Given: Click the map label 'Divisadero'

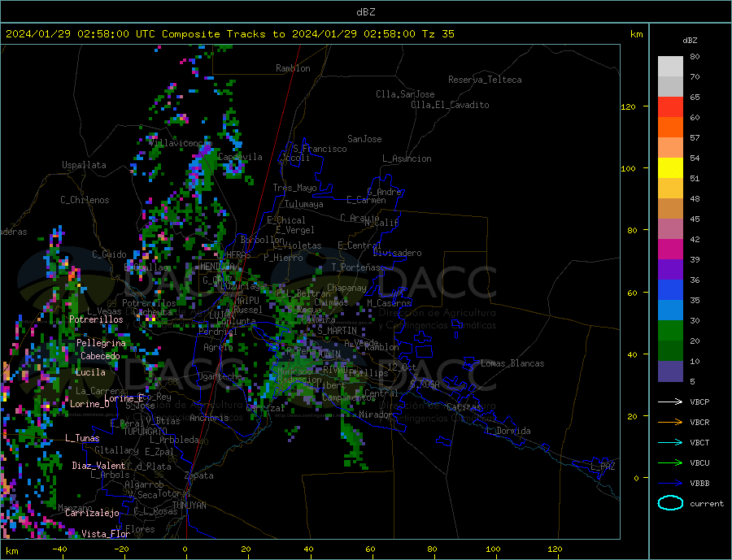Looking at the screenshot, I should click(x=397, y=253).
